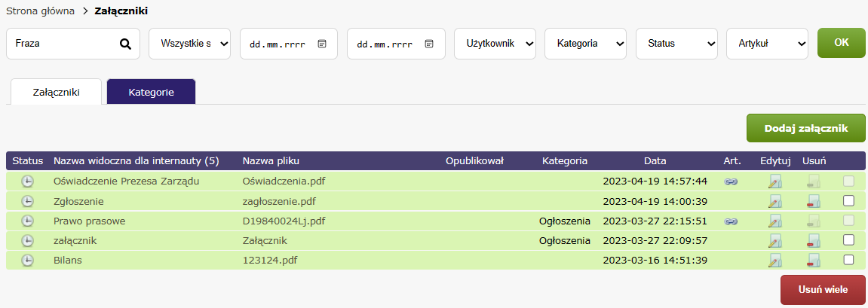Edit the Zgłoszenie attachment
Image resolution: width=868 pixels, height=308 pixels.
[774, 201]
